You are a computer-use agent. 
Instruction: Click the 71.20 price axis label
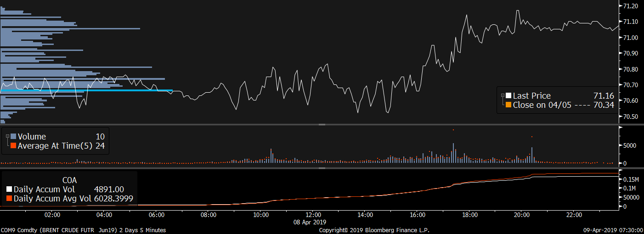tap(631, 6)
